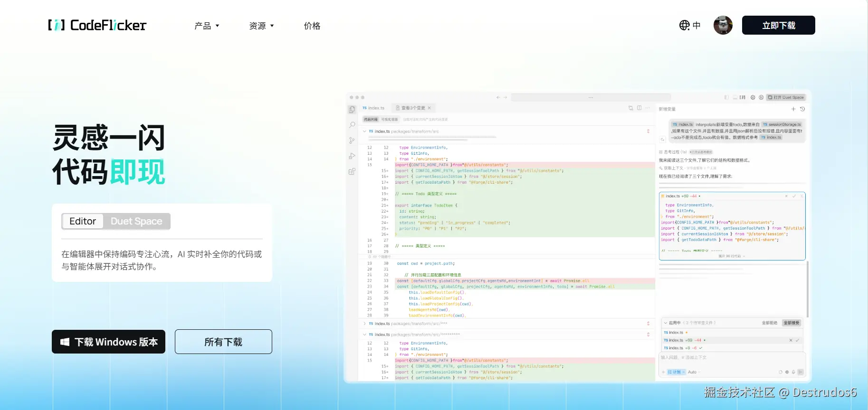Go to the 价格 page
Viewport: 868px width, 410px height.
point(312,26)
